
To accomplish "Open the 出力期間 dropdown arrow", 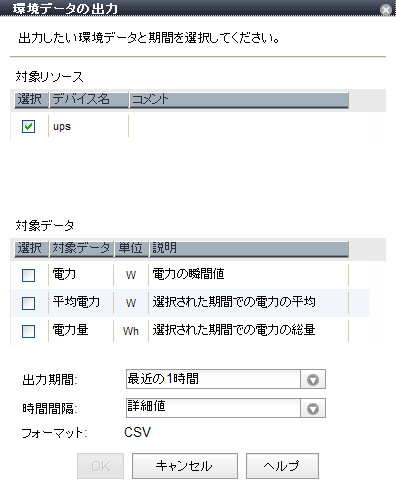I will (x=313, y=379).
